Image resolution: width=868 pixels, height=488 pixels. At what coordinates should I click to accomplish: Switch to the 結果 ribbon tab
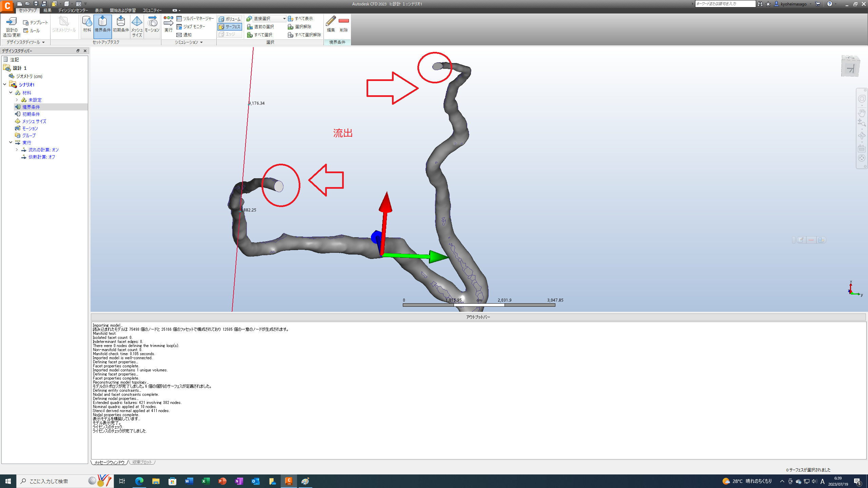pos(47,11)
